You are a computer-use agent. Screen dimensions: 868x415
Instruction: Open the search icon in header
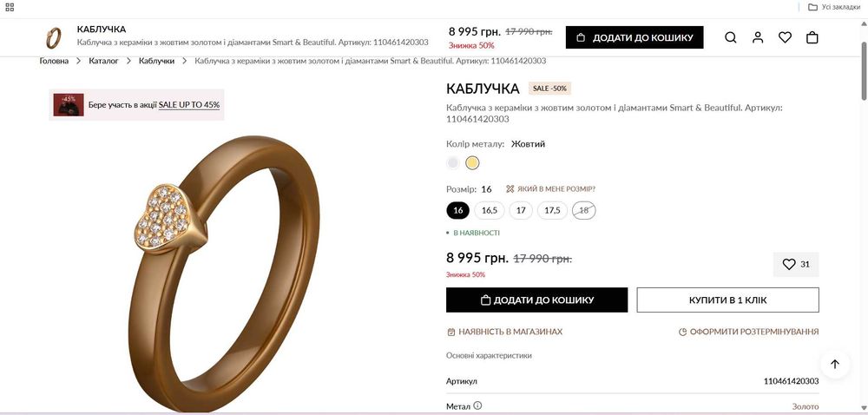731,37
